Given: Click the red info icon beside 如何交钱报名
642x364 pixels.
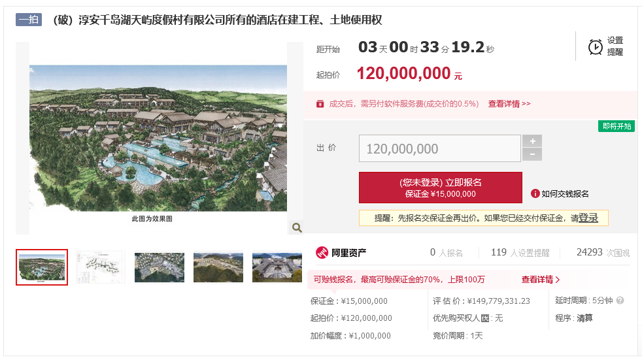Looking at the screenshot, I should 535,193.
